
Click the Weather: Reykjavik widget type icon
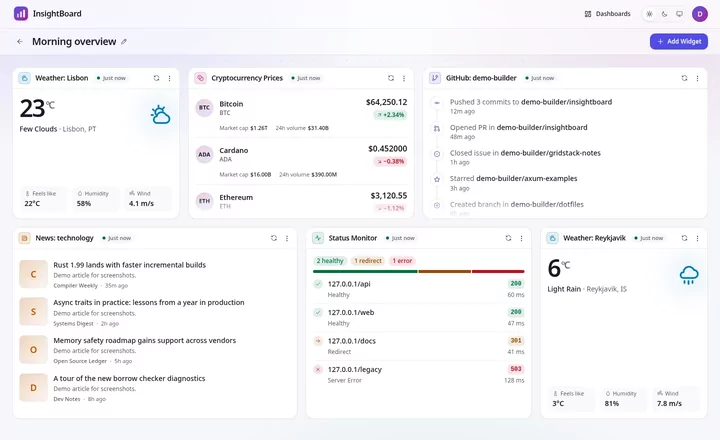point(552,238)
